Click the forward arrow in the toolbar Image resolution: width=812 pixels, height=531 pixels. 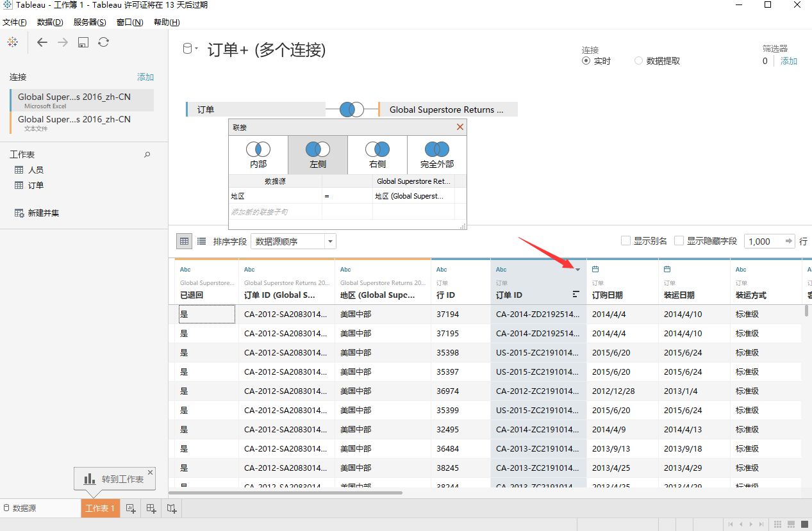(63, 42)
